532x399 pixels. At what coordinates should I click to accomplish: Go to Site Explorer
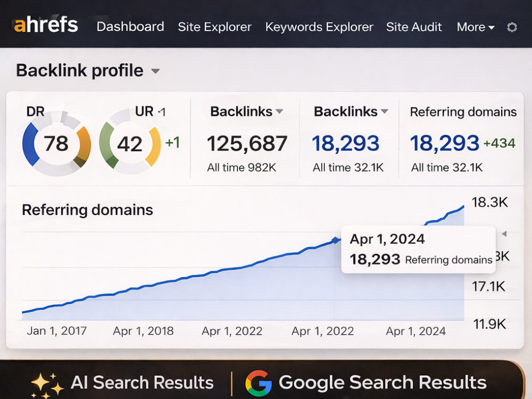[x=214, y=27]
